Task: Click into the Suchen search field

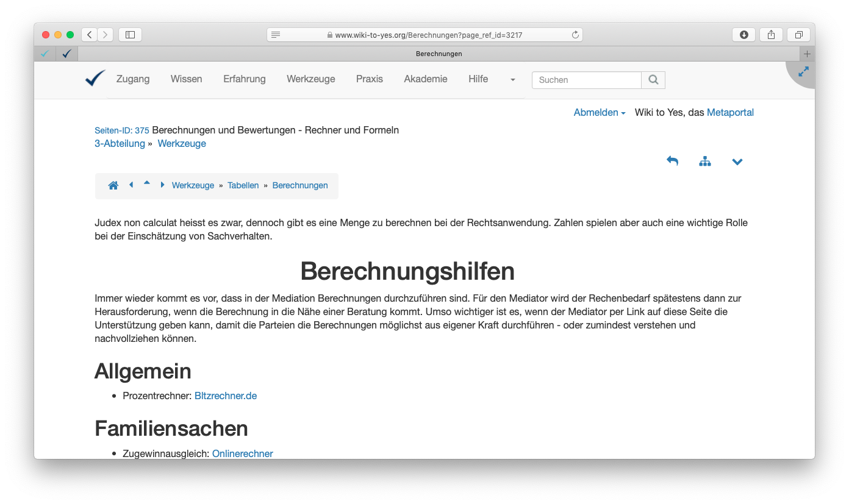Action: [x=586, y=80]
